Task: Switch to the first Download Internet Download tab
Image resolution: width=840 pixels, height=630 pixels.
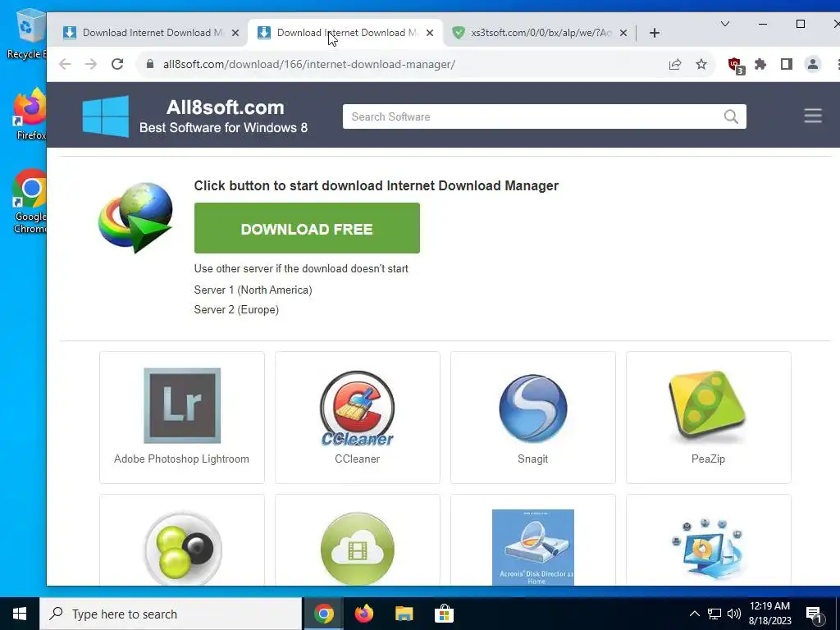Action: pos(151,33)
